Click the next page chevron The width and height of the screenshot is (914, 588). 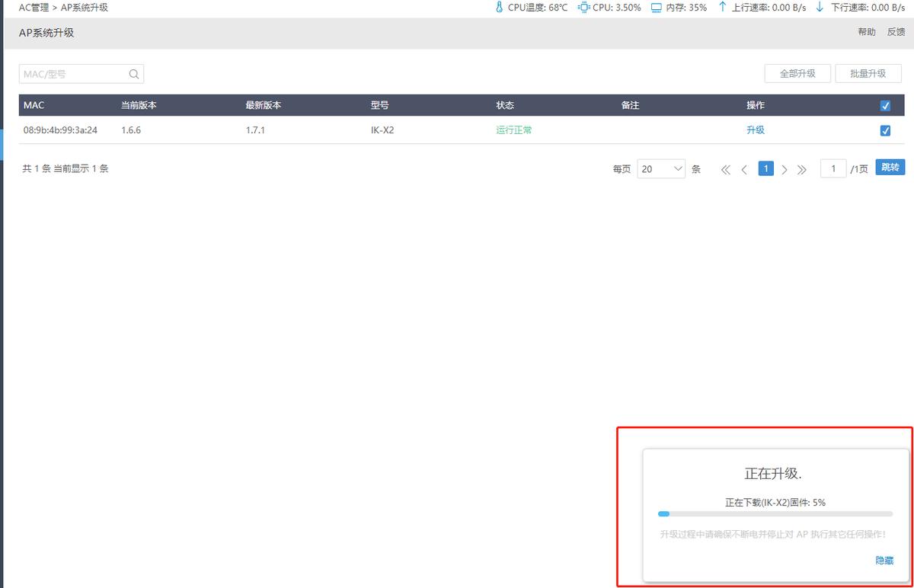click(x=785, y=168)
